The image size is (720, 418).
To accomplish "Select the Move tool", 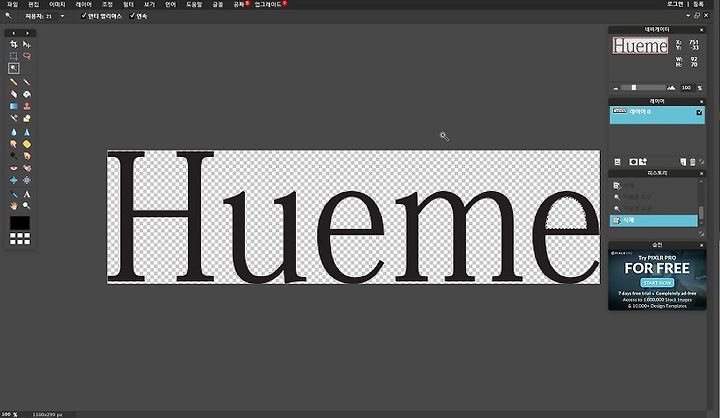I will tap(27, 44).
